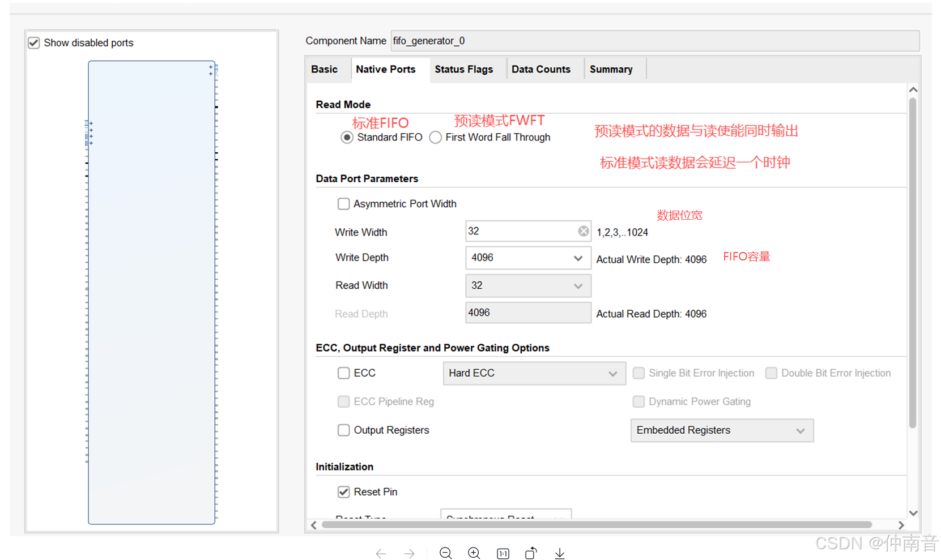Click the Component Name input field
941x560 pixels.
654,41
